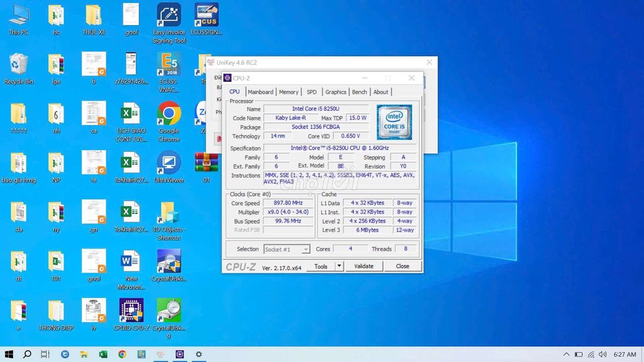The width and height of the screenshot is (644, 362).
Task: Launch Easy Invoice Signing Tool shortcut
Action: (169, 23)
